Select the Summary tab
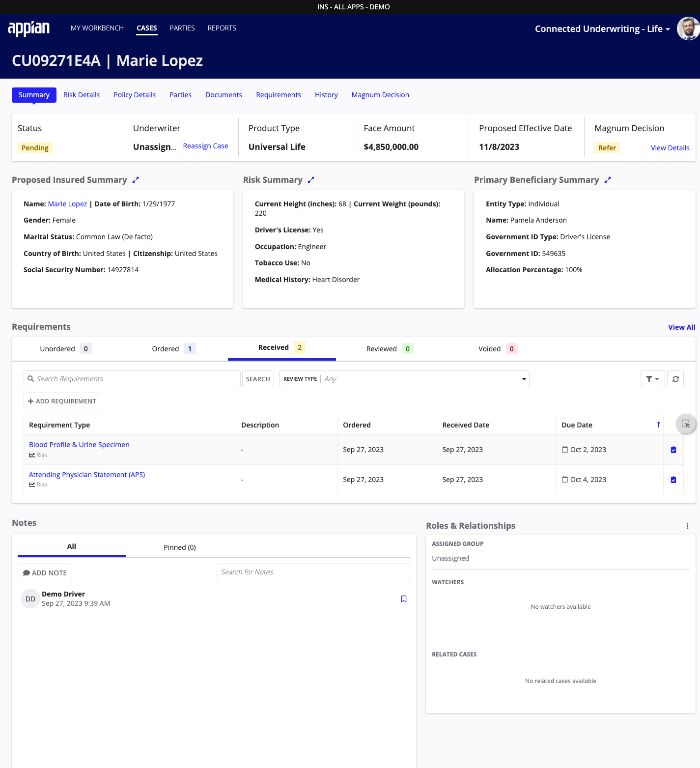Viewport: 700px width, 768px height. click(x=34, y=95)
